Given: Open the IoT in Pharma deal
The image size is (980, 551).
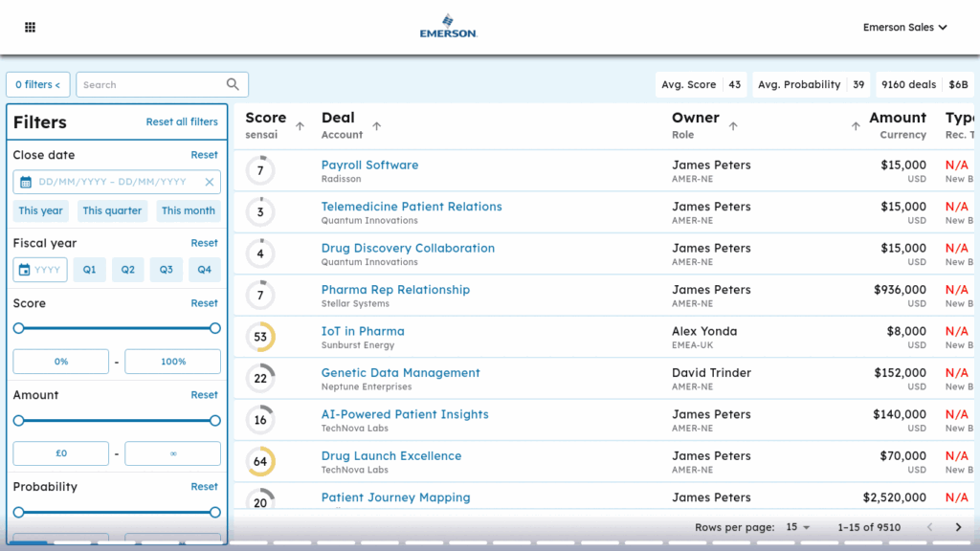Looking at the screenshot, I should (363, 331).
